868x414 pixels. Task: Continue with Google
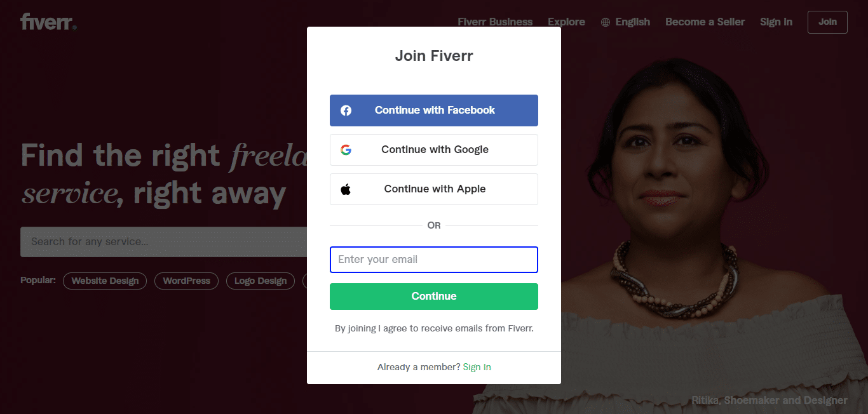coord(434,150)
